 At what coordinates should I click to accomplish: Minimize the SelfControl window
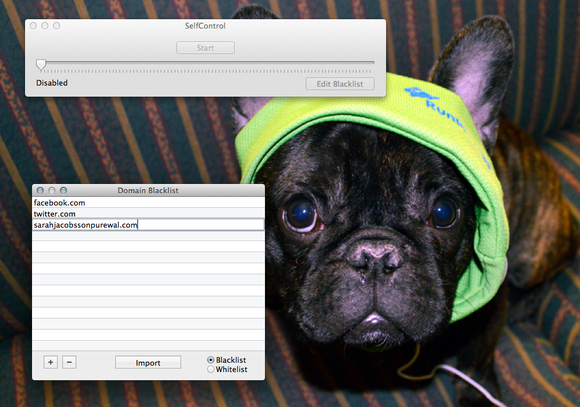point(45,26)
